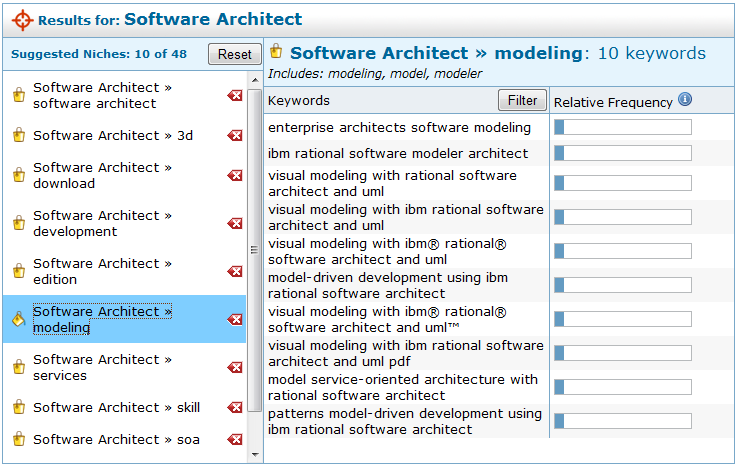Click the niche list scrollbar thumb
738x467 pixels.
tap(255, 250)
